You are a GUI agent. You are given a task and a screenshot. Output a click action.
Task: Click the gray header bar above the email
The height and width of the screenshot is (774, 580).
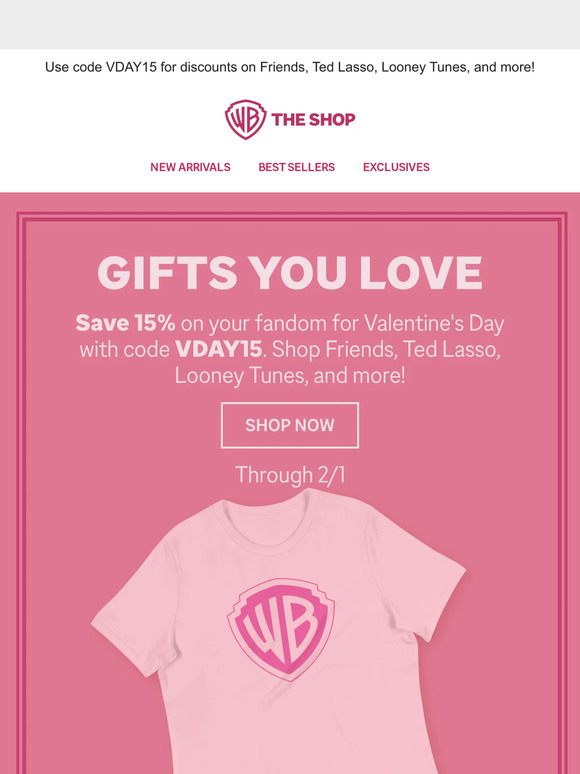pos(290,24)
